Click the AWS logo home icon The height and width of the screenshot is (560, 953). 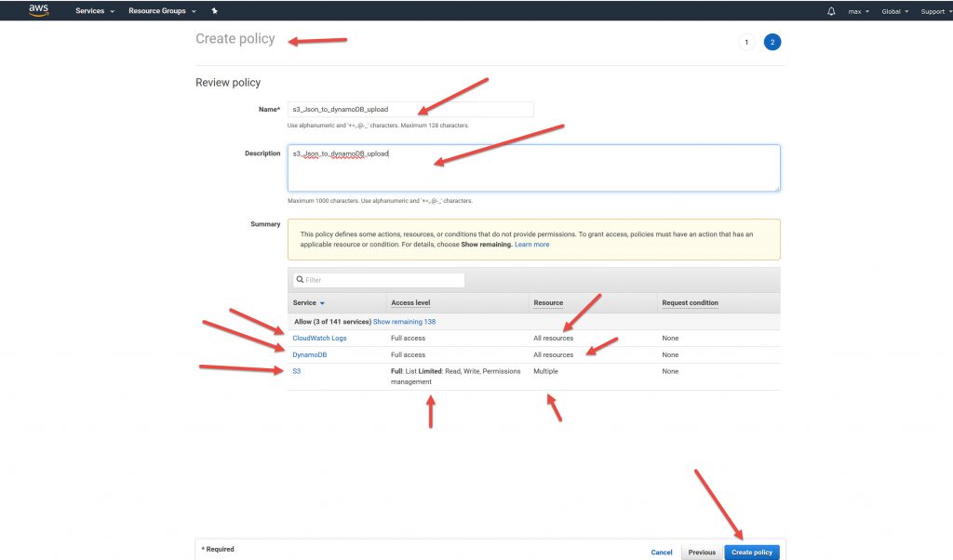(x=38, y=10)
